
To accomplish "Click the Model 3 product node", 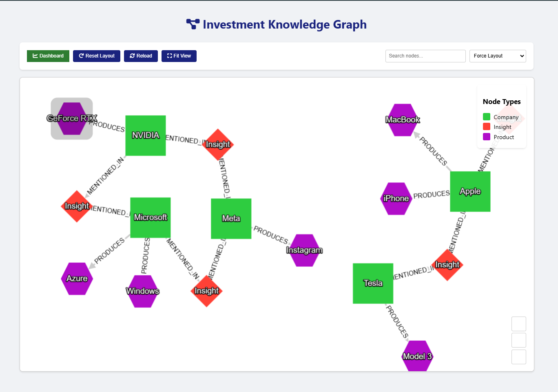I will 417,356.
